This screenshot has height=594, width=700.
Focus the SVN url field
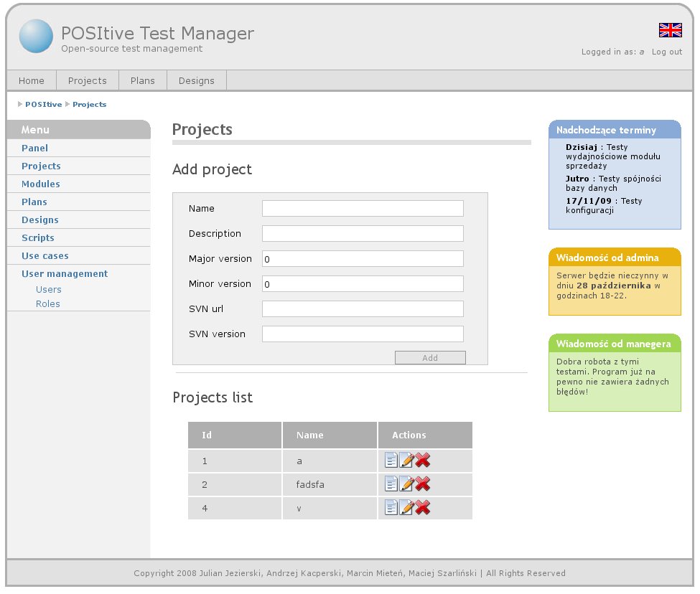click(x=363, y=308)
